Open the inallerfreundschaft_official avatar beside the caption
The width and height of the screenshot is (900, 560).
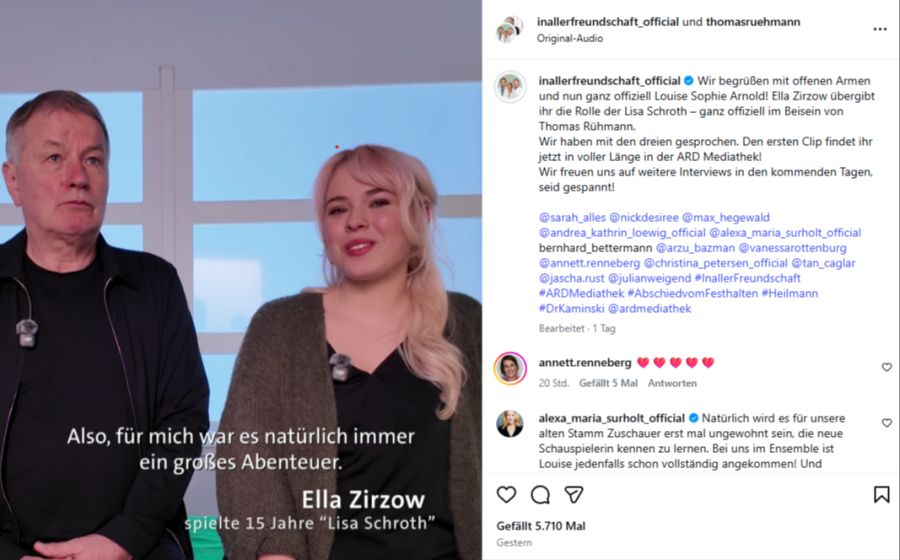click(x=510, y=87)
